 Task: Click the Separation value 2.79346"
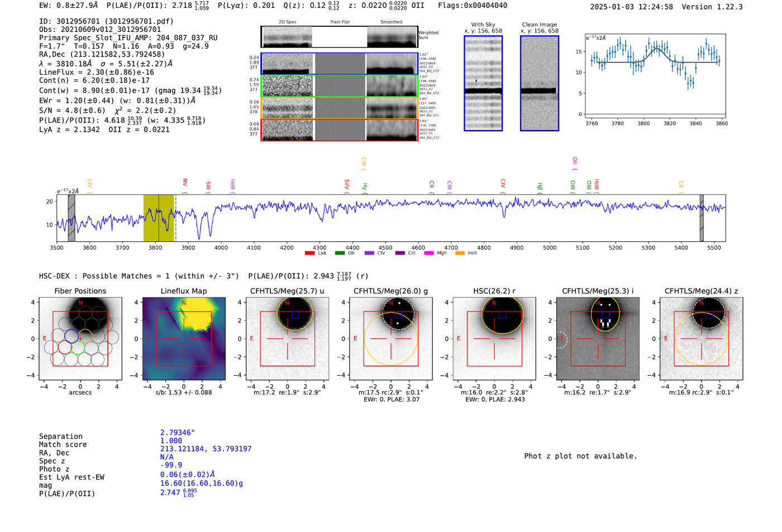[x=178, y=433]
